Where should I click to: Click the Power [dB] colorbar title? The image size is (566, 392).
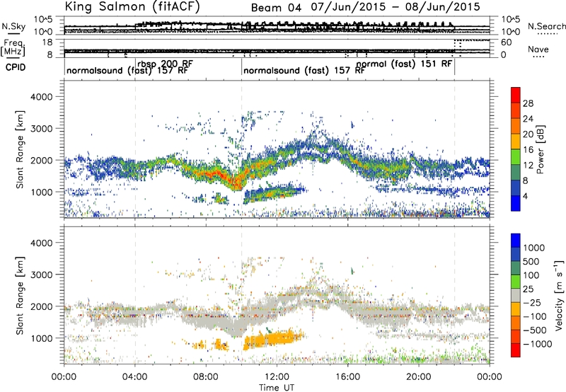point(540,149)
